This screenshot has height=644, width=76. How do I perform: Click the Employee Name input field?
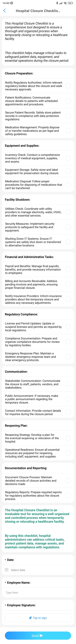(x=38, y=592)
